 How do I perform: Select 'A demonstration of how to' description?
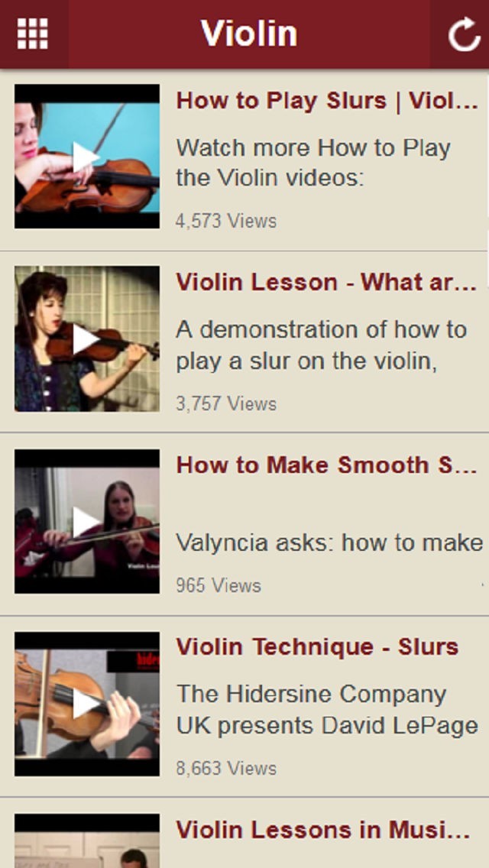321,345
